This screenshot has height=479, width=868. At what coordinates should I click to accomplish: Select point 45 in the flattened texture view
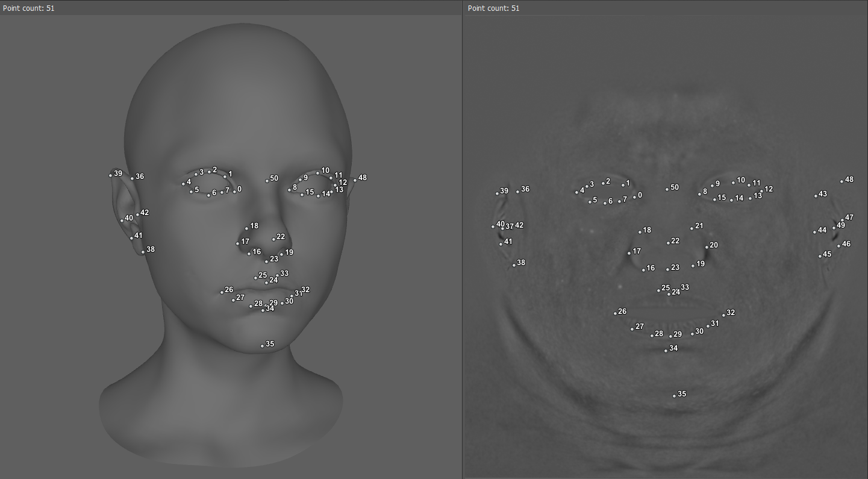click(x=820, y=256)
